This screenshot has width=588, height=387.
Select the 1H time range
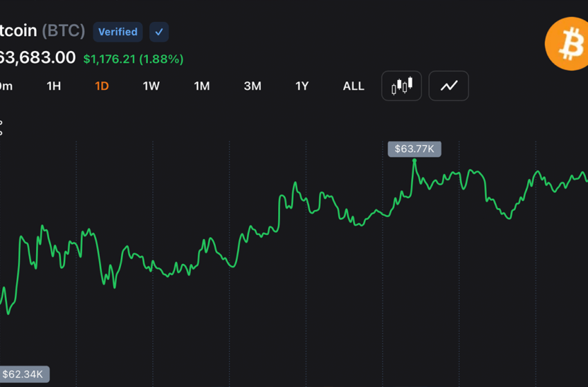click(x=54, y=86)
